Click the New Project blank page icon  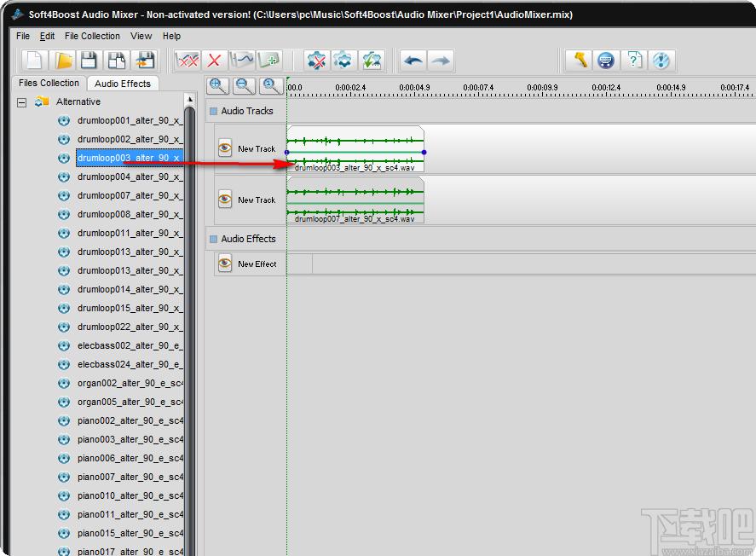pos(34,61)
